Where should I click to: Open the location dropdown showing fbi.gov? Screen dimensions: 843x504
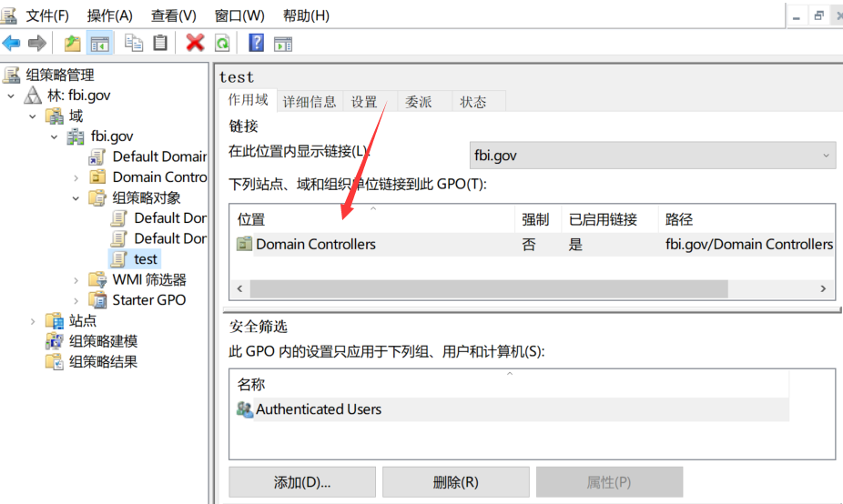click(x=652, y=156)
